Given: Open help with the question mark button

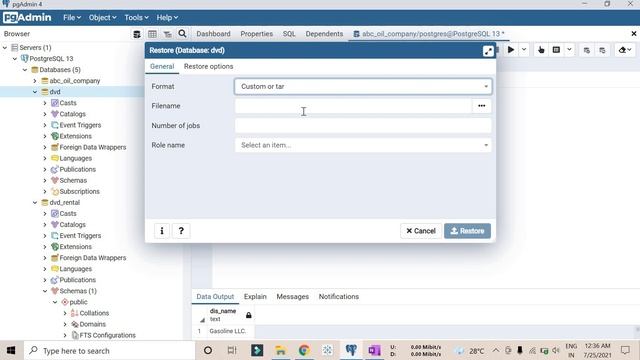Looking at the screenshot, I should [181, 231].
